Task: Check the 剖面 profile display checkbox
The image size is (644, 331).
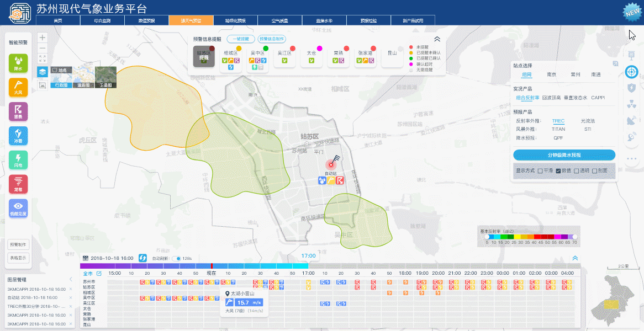Action: [x=594, y=170]
